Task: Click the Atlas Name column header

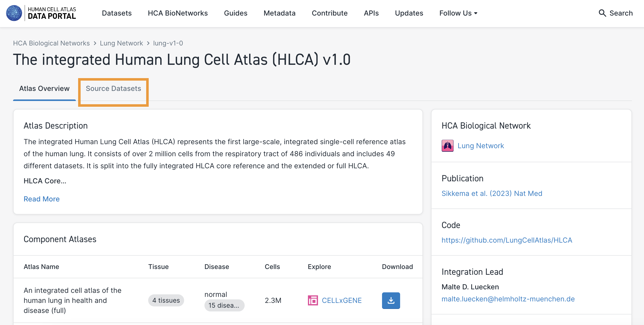Action: pos(41,267)
